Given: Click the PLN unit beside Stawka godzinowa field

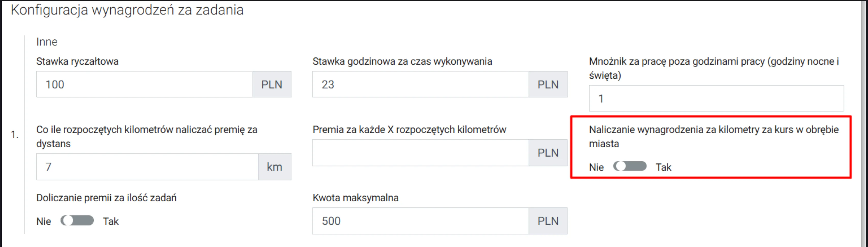Looking at the screenshot, I should (548, 85).
